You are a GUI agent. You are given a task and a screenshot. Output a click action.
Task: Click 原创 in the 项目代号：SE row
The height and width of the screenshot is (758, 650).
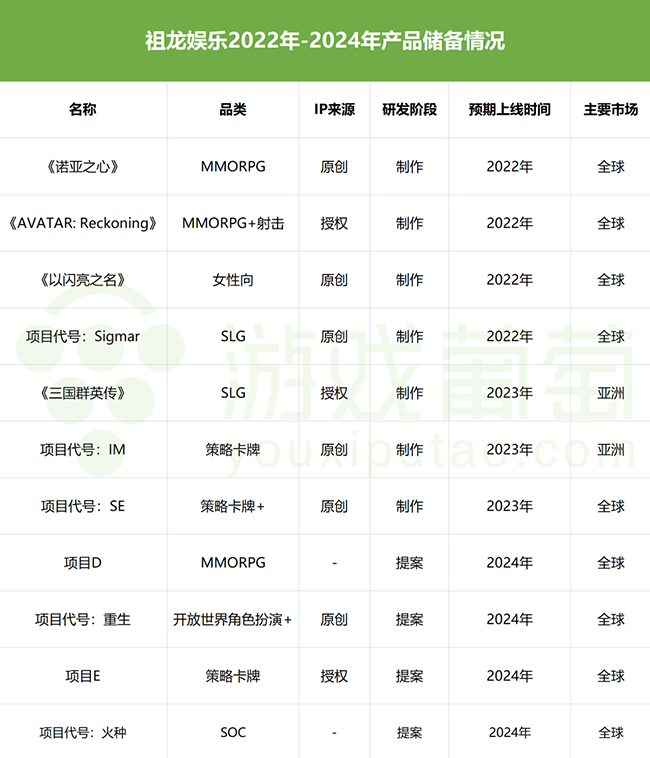(x=334, y=506)
